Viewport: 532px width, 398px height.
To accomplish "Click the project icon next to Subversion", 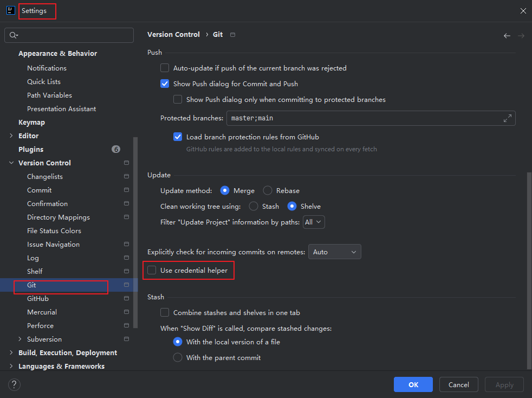I will [127, 339].
